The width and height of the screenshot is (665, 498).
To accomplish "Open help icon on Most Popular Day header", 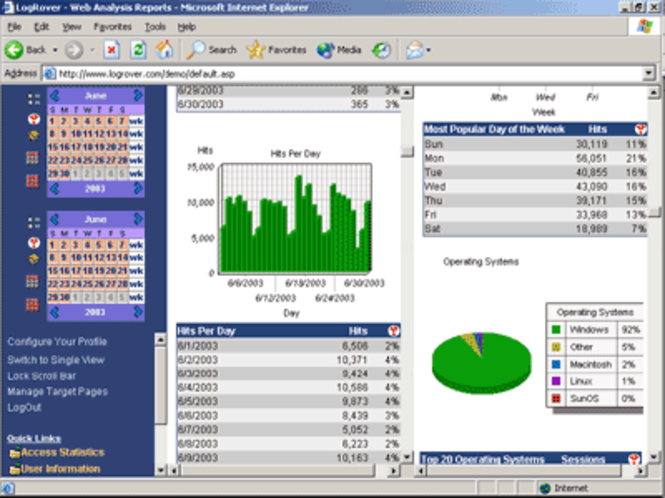I will (640, 129).
